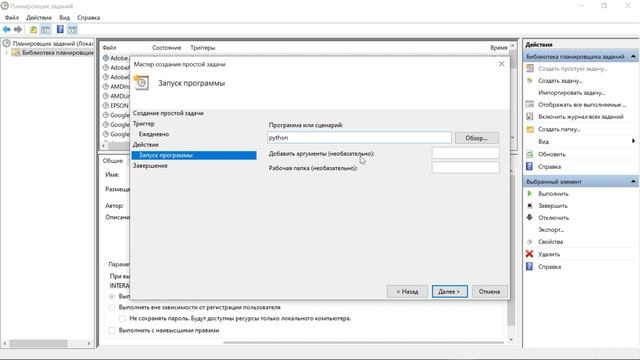
Task: Click the '< Назад' button
Action: 407,291
